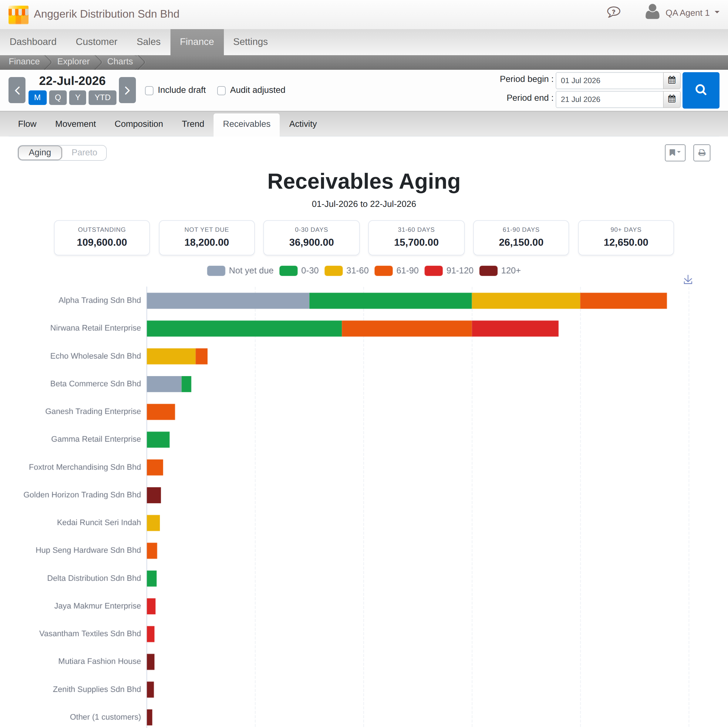Image resolution: width=728 pixels, height=728 pixels.
Task: Select the Q quarterly period toggle
Action: [58, 98]
